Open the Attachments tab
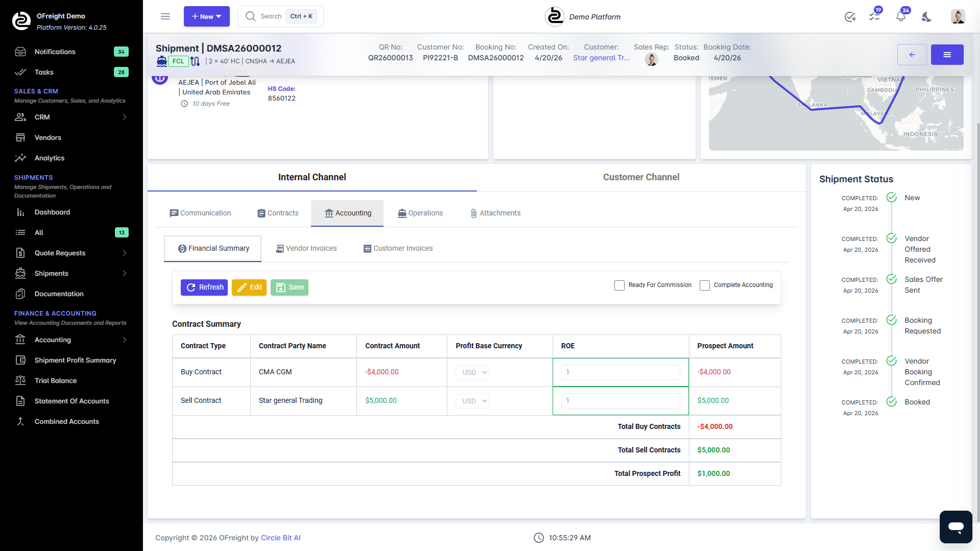This screenshot has width=980, height=551. 495,213
